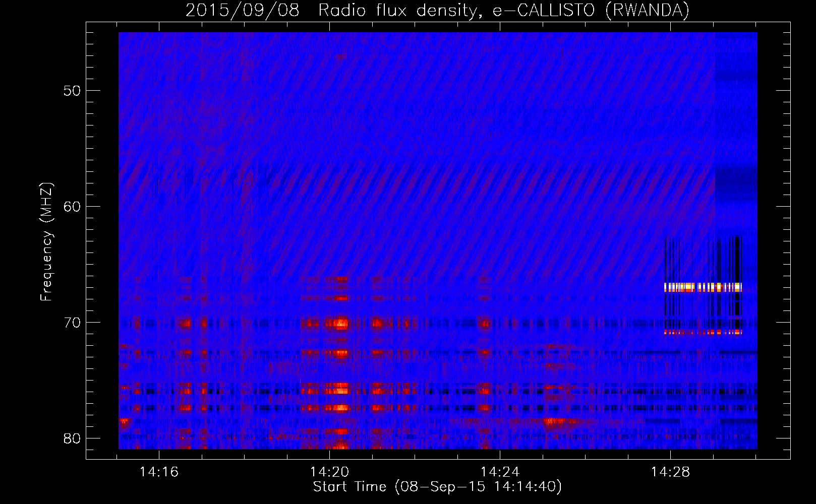The width and height of the screenshot is (816, 504).
Task: Click the bright yellow-white emission band in the spectrogram
Action: (x=703, y=287)
